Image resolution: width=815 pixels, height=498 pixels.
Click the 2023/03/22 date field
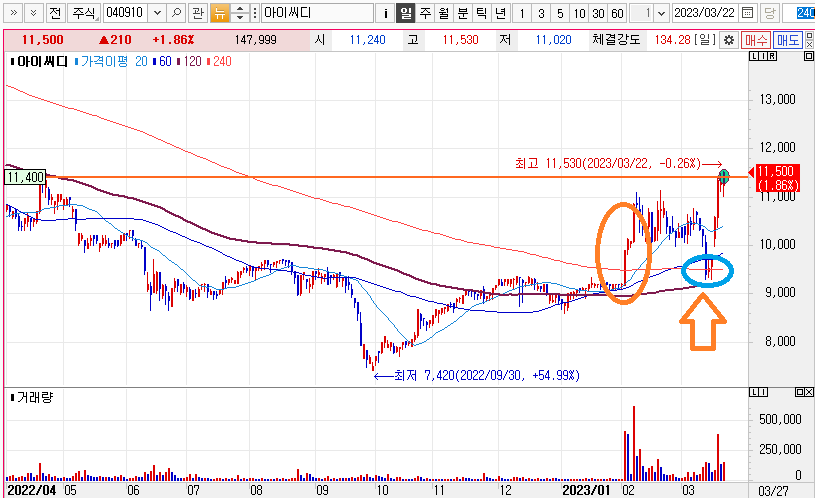[705, 13]
